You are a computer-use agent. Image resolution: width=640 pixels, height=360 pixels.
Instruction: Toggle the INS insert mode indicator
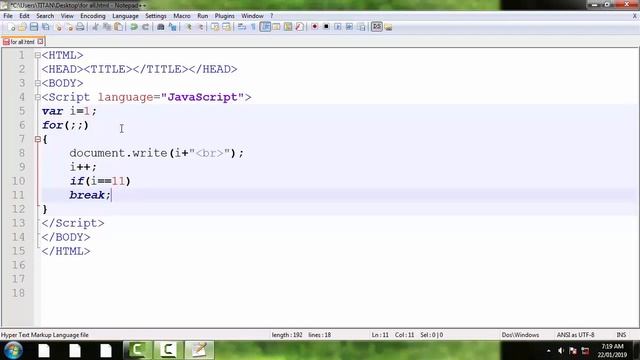coord(621,335)
